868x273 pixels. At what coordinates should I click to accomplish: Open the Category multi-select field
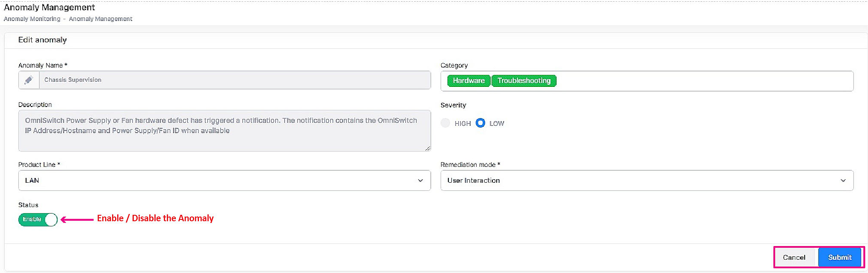point(702,81)
